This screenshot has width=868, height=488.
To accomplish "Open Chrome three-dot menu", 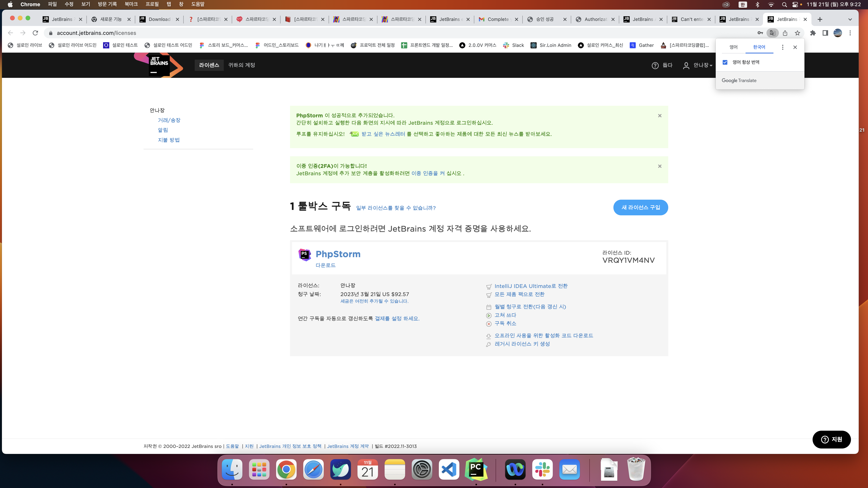I will tap(850, 33).
